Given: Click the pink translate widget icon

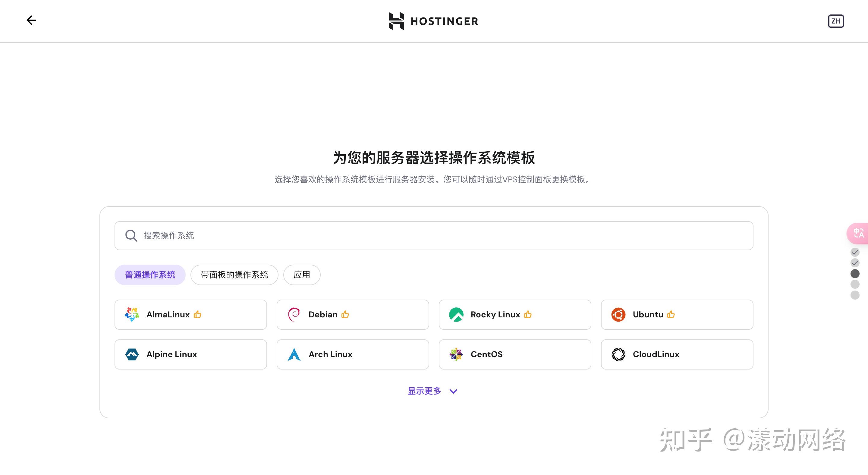Looking at the screenshot, I should pyautogui.click(x=858, y=233).
